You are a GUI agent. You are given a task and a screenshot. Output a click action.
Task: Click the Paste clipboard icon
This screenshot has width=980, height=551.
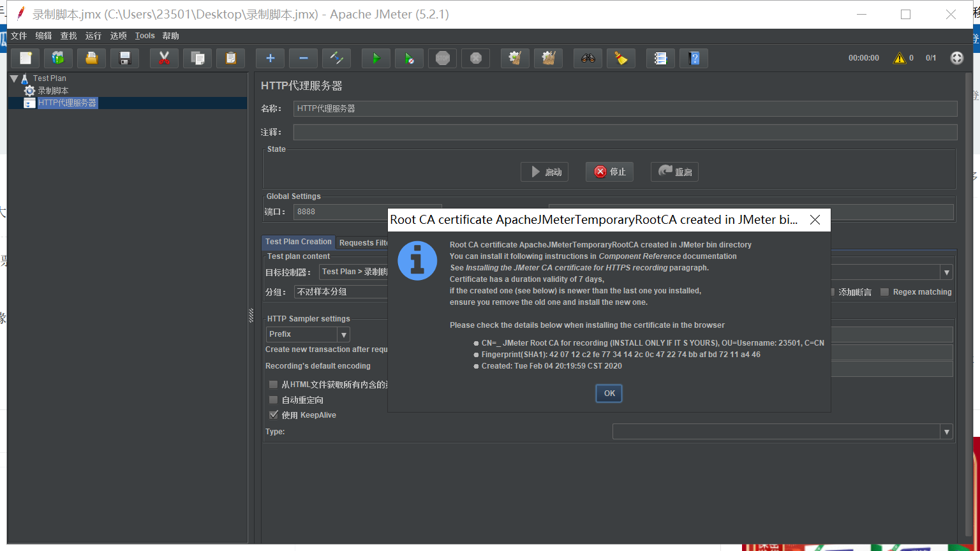[231, 58]
